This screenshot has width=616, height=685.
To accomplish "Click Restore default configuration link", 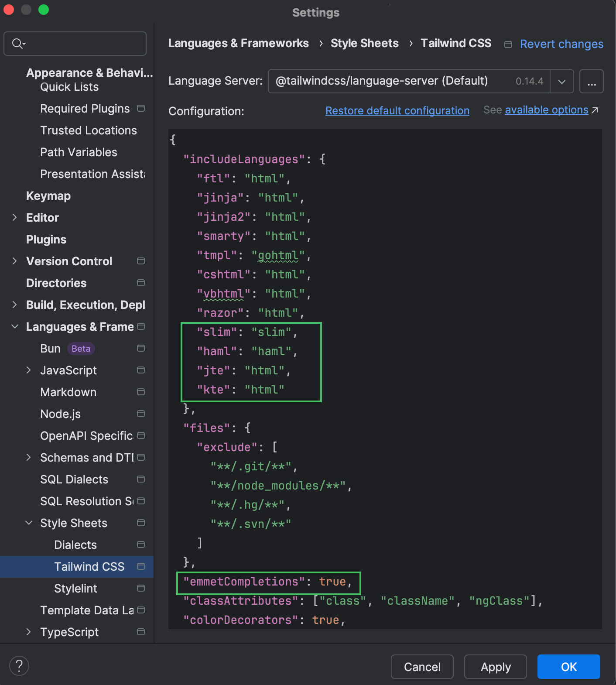I will coord(397,111).
